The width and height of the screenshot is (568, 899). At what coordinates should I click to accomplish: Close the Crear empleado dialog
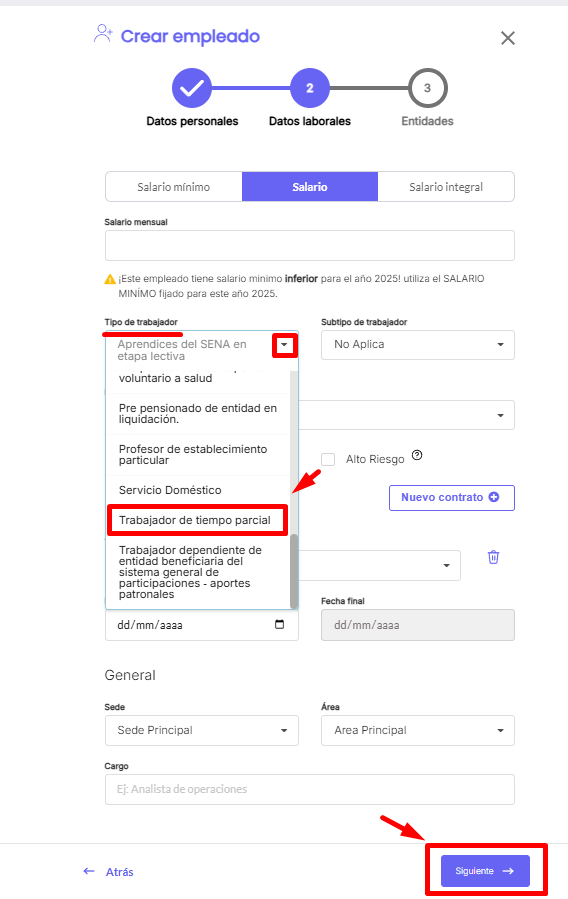[x=508, y=38]
